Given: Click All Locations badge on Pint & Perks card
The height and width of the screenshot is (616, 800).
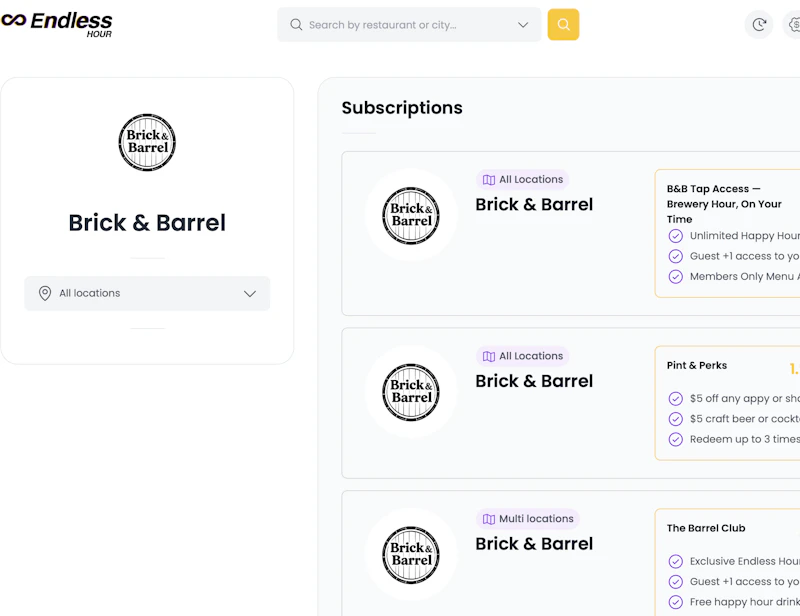Looking at the screenshot, I should [522, 356].
